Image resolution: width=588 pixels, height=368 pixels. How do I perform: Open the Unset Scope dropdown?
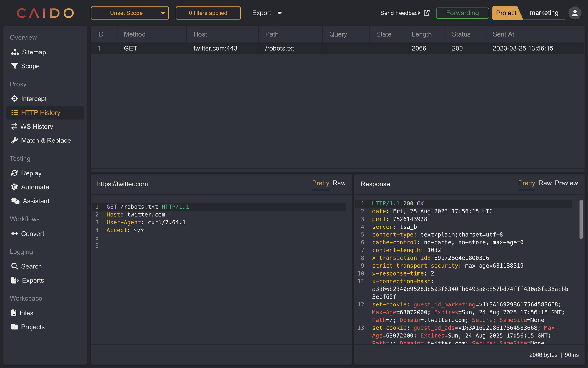130,13
